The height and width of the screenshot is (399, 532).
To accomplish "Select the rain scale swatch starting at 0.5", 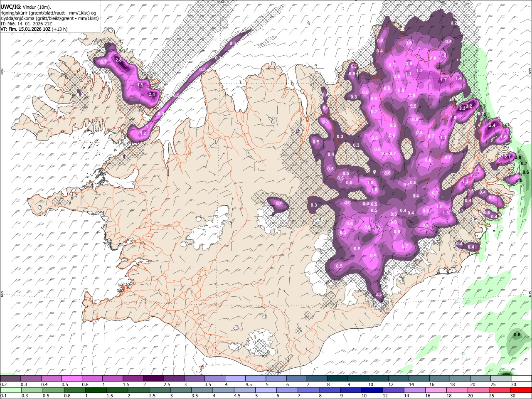I will pyautogui.click(x=53, y=390).
